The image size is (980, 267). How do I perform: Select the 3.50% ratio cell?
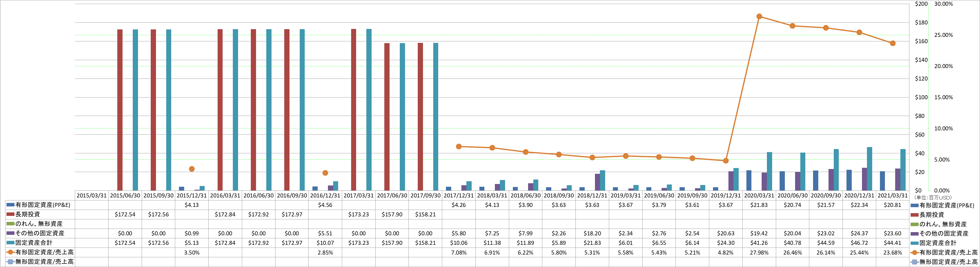click(192, 253)
